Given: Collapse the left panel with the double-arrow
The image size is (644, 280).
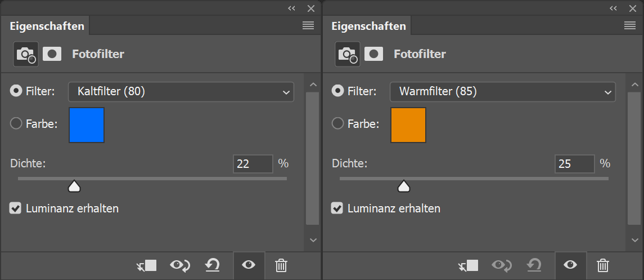Looking at the screenshot, I should 291,8.
